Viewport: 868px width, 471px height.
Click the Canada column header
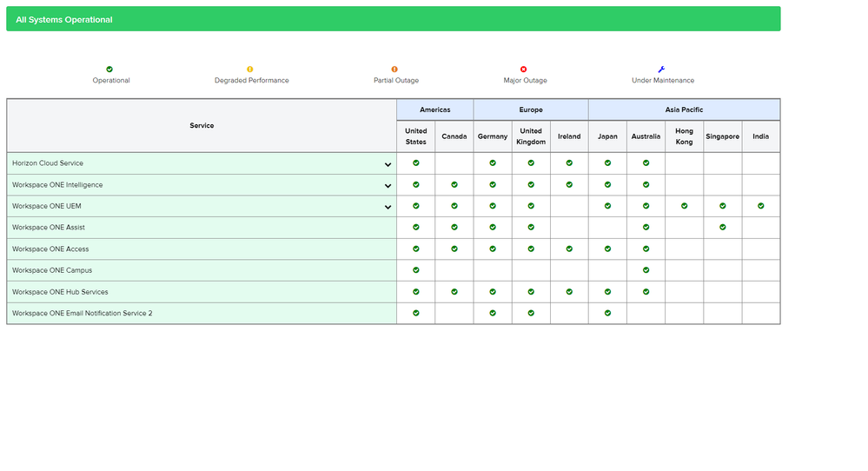click(454, 136)
